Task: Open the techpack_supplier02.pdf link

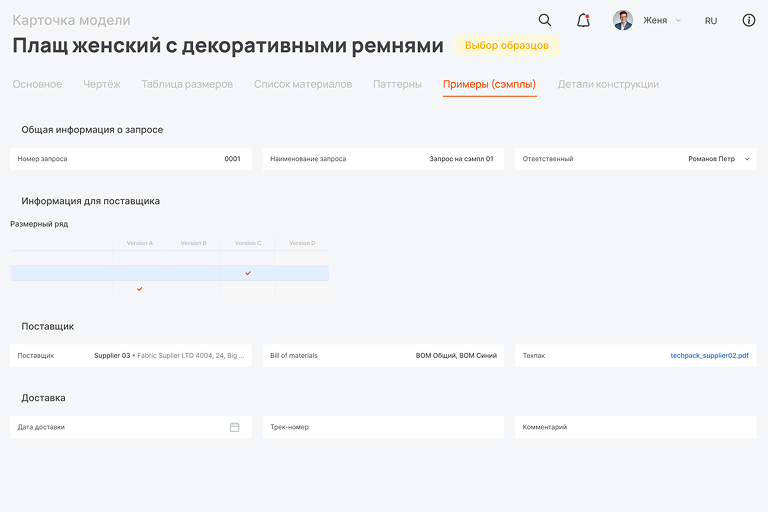Action: pyautogui.click(x=709, y=356)
